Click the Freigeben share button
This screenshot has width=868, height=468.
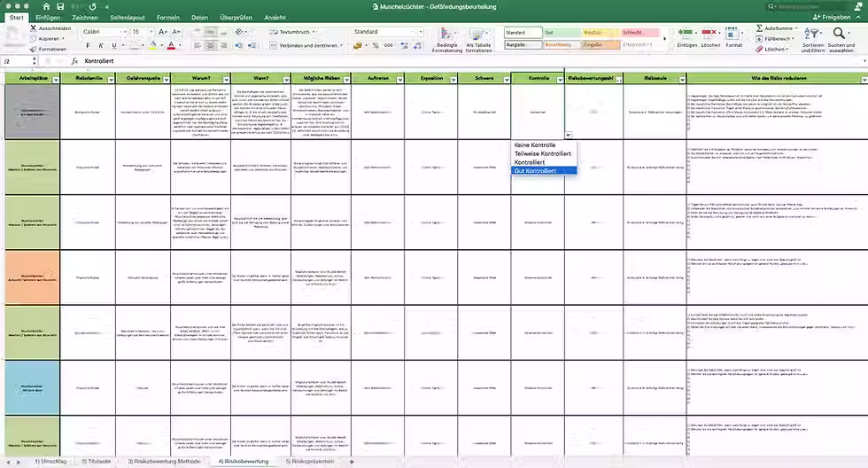click(x=832, y=17)
